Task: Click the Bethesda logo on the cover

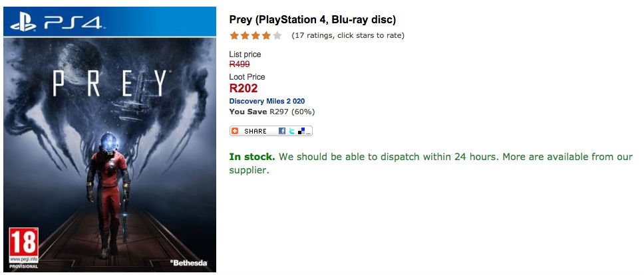Action: click(190, 263)
